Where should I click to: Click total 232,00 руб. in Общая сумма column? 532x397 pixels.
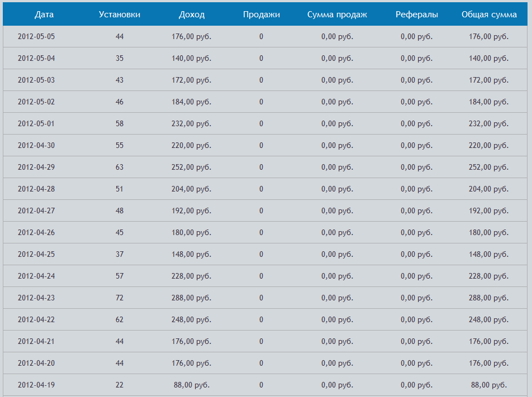(x=488, y=124)
